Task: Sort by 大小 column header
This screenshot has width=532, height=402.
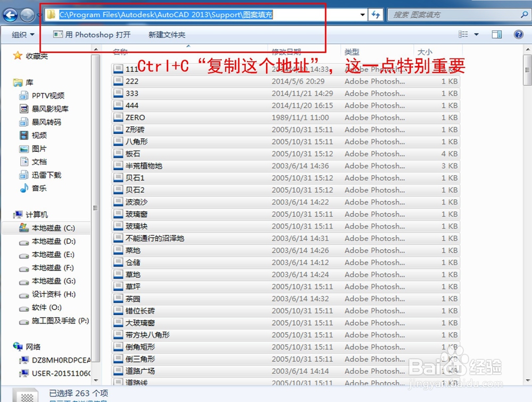Action: (x=425, y=52)
